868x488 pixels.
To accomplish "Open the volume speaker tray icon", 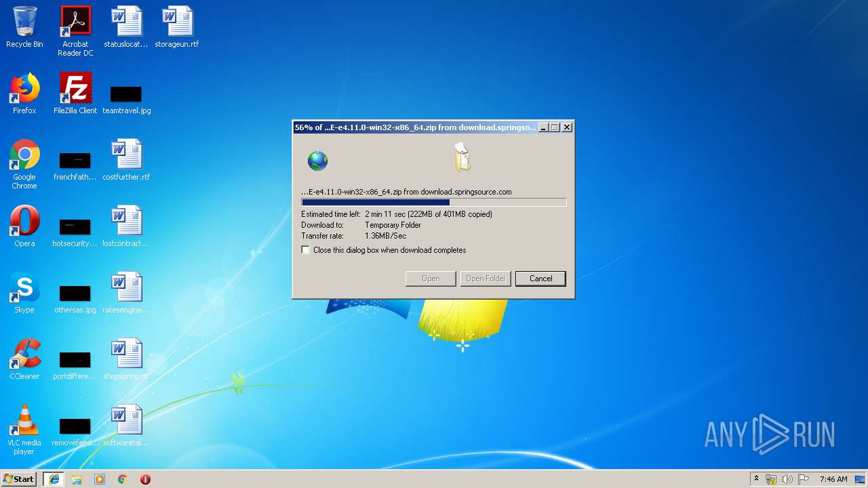I will point(787,479).
